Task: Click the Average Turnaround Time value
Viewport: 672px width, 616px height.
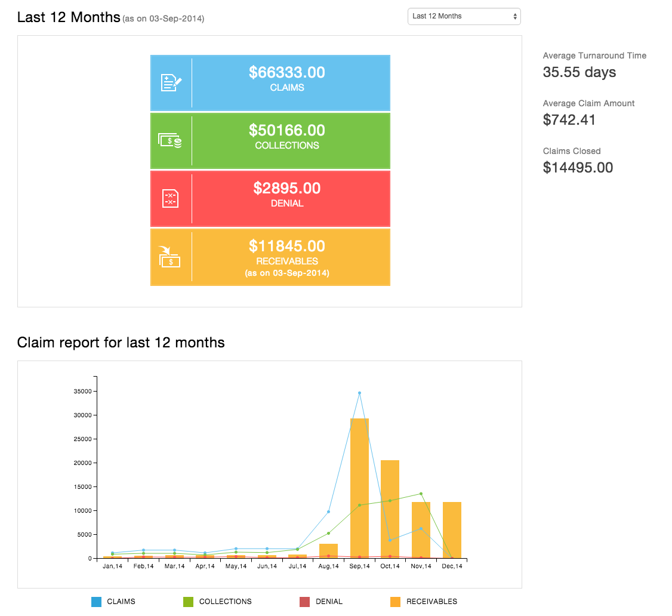Action: [x=579, y=72]
